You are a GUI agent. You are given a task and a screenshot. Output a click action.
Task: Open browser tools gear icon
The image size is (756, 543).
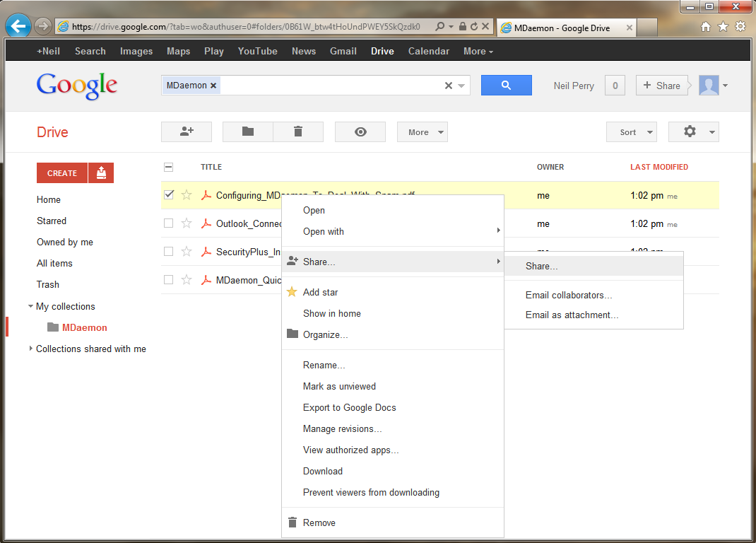coord(740,27)
